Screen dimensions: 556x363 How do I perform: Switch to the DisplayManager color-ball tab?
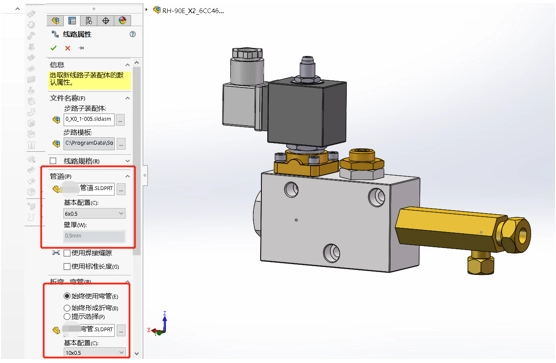click(x=122, y=21)
